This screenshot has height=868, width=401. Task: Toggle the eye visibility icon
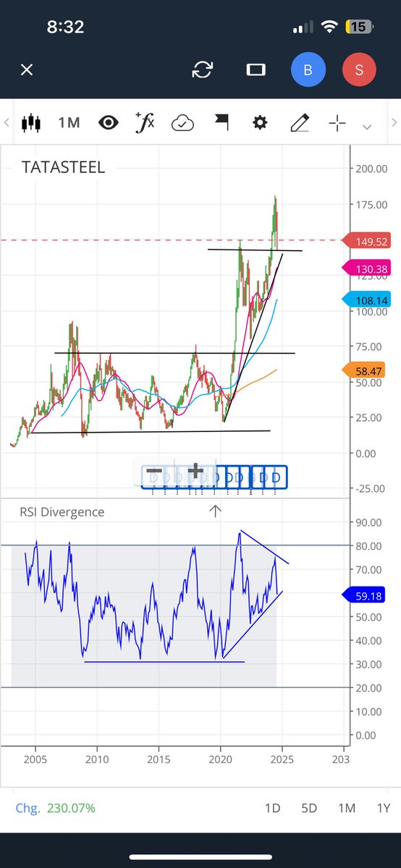109,123
